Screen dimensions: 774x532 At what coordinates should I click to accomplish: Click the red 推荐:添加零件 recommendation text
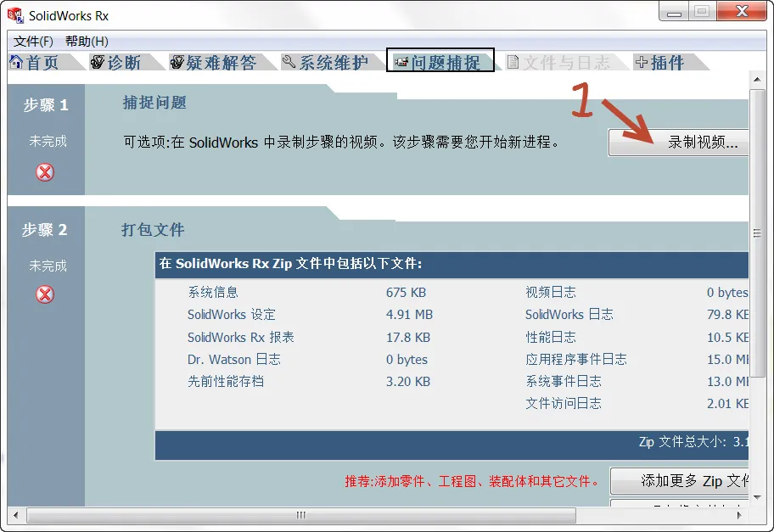(x=472, y=481)
